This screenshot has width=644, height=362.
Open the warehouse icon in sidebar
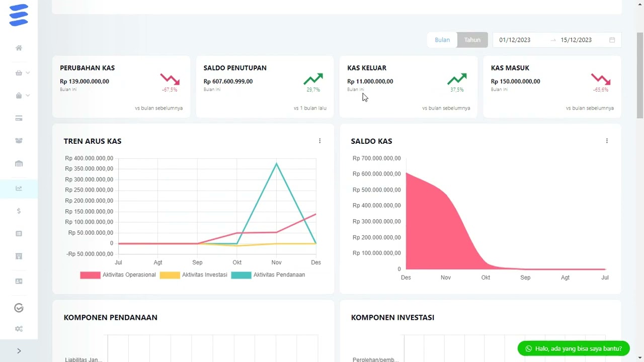coord(19,163)
